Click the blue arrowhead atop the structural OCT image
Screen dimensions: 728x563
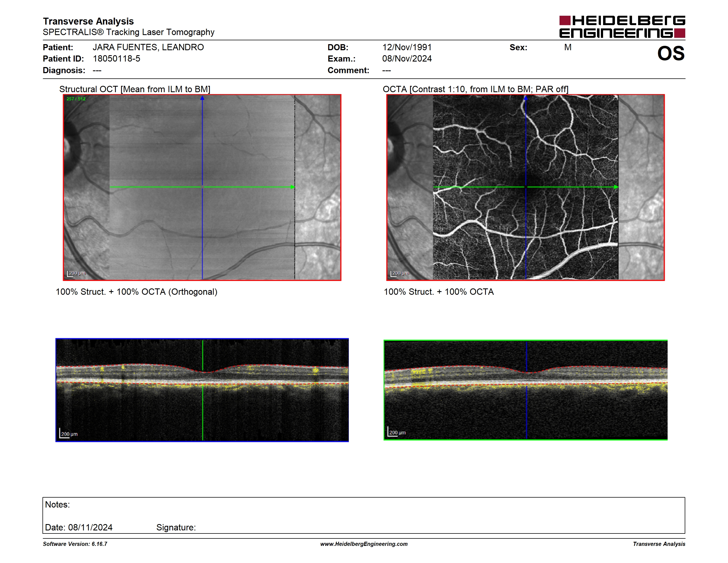click(202, 98)
